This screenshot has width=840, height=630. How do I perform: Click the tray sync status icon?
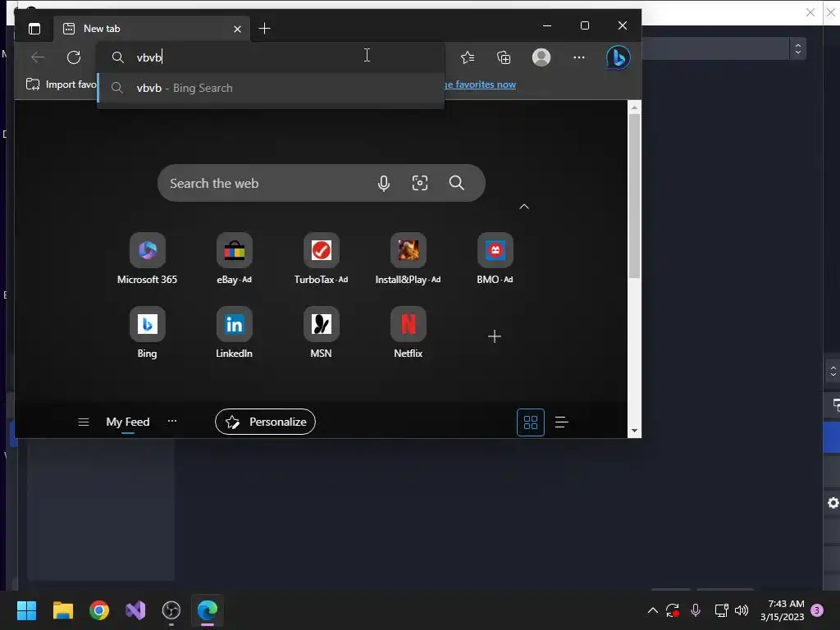[673, 610]
